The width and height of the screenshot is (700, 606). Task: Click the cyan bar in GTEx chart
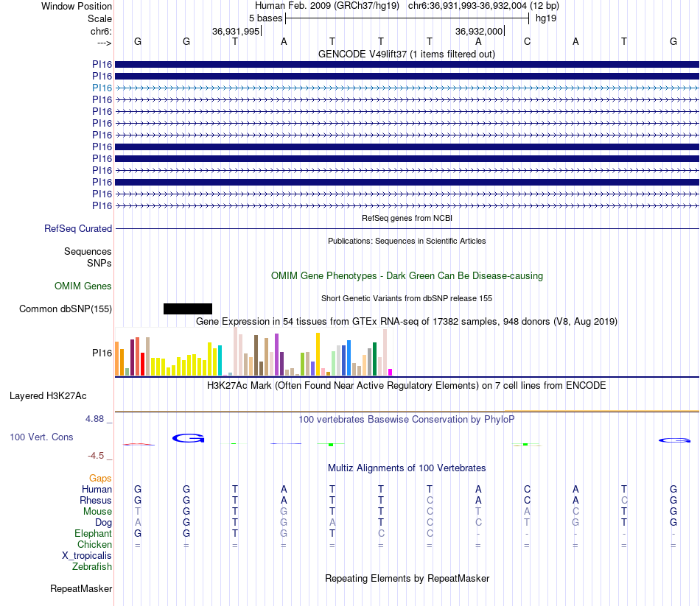tap(220, 360)
